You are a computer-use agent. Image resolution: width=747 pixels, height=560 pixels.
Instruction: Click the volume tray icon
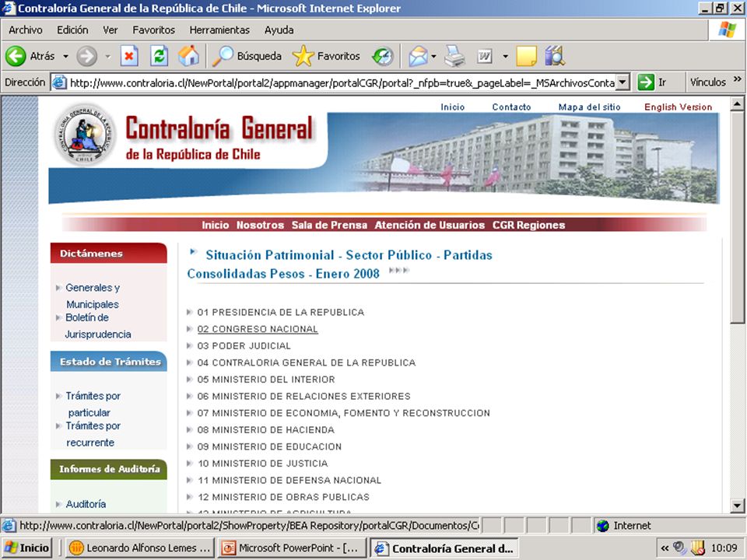click(x=680, y=548)
